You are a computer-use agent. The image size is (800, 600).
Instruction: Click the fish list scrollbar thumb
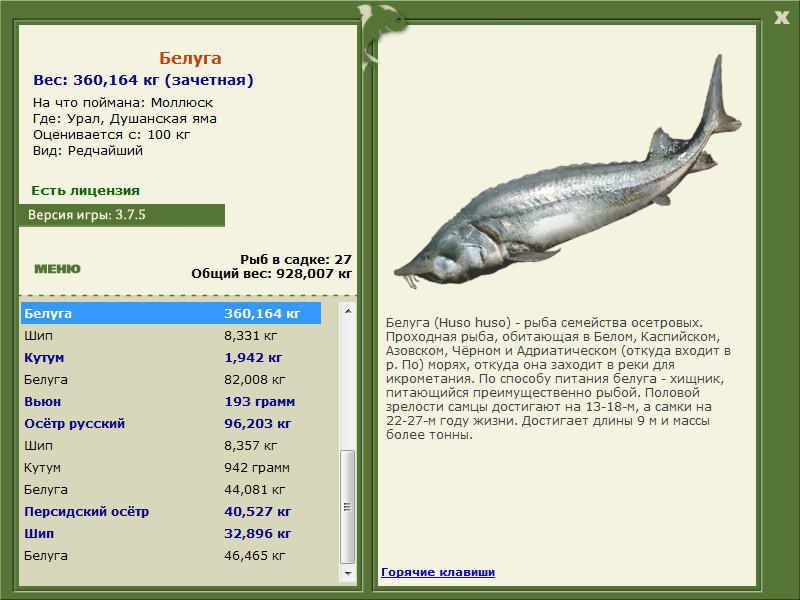click(x=347, y=506)
